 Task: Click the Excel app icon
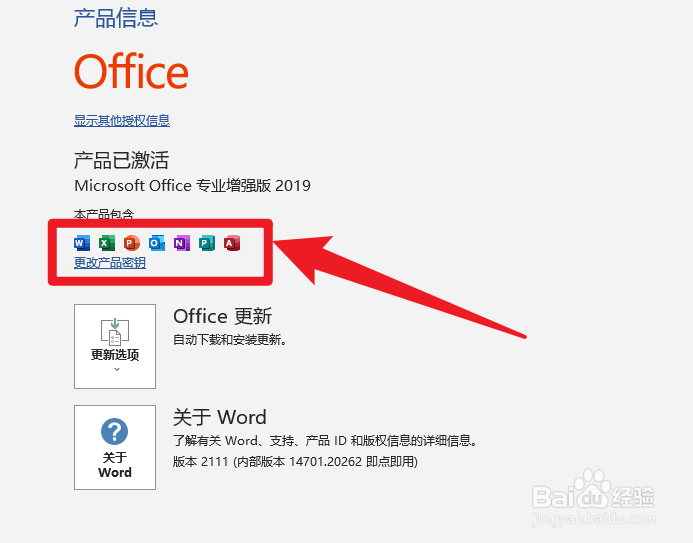point(107,243)
